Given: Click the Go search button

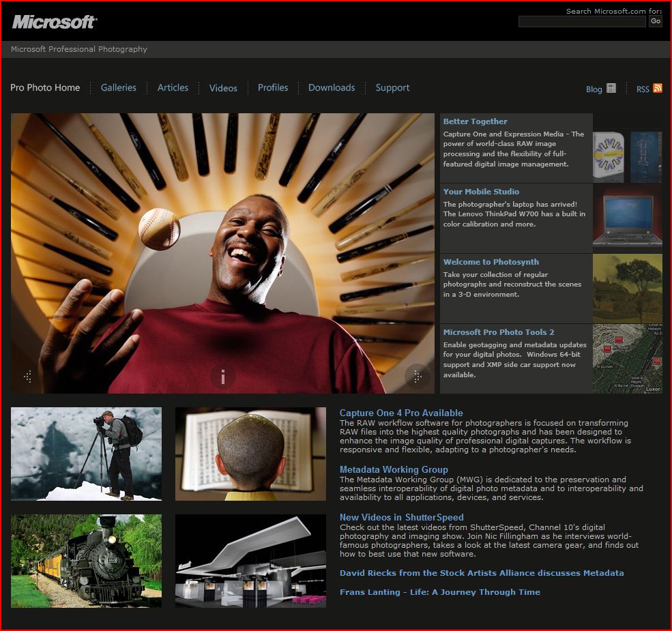Looking at the screenshot, I should [656, 21].
